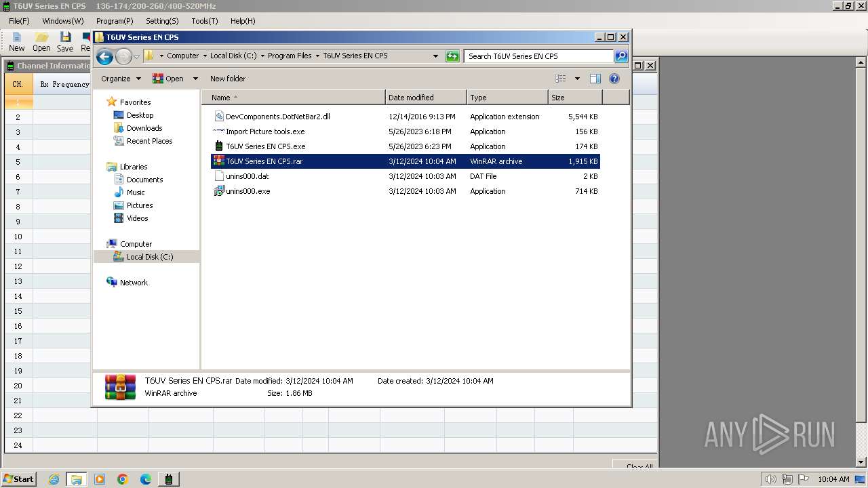Open Internet Explorer from taskbar
The width and height of the screenshot is (868, 488).
(54, 479)
